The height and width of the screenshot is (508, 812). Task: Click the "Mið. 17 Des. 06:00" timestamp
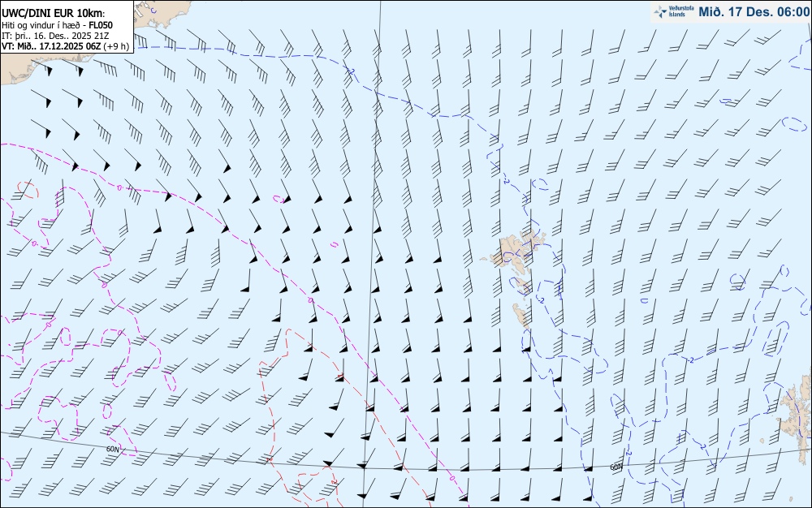click(x=754, y=12)
